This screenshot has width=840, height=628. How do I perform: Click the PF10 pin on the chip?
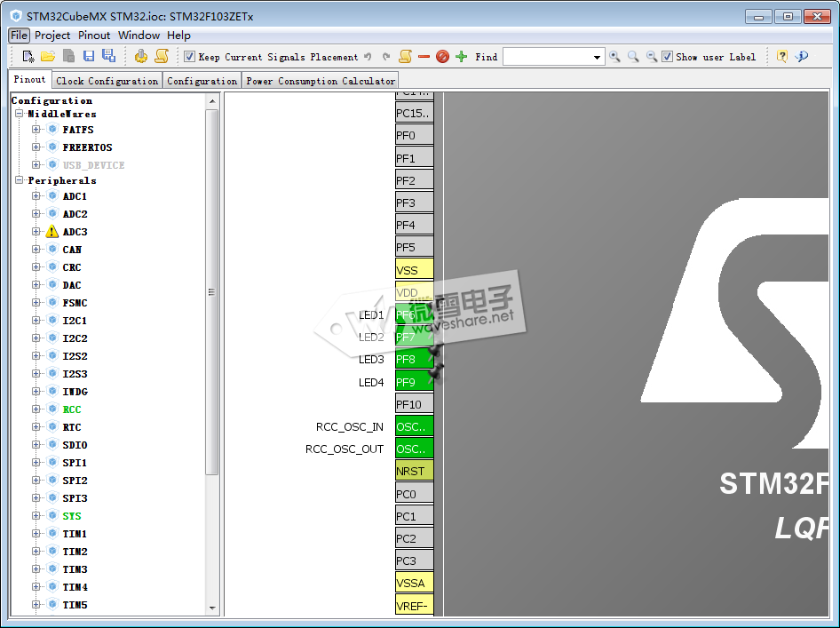coord(414,404)
